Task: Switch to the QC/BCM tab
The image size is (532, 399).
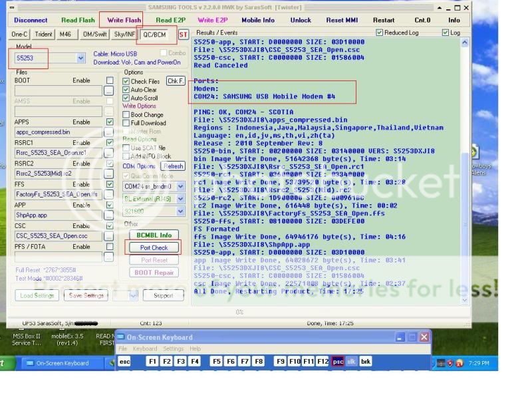Action: pos(154,35)
